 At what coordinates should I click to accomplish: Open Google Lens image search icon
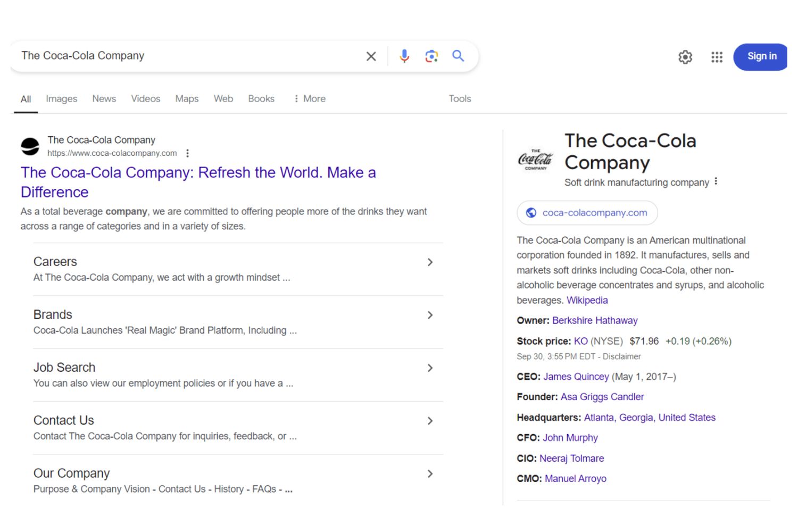(431, 56)
